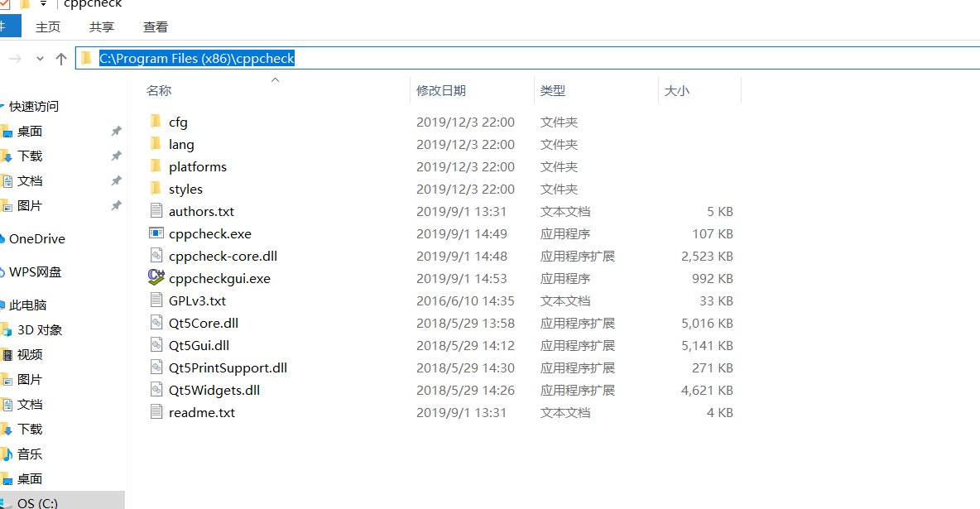Viewport: 980px width, 509px height.
Task: Open the 查看 ribbon tab
Action: click(156, 26)
